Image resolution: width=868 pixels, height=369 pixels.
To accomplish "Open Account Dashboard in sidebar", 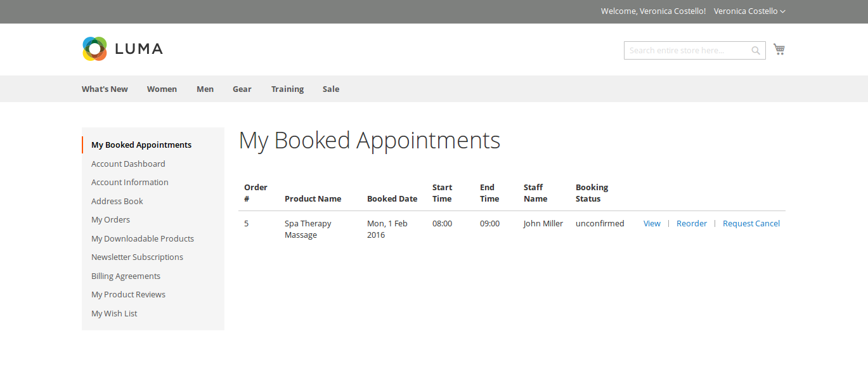I will coord(128,164).
